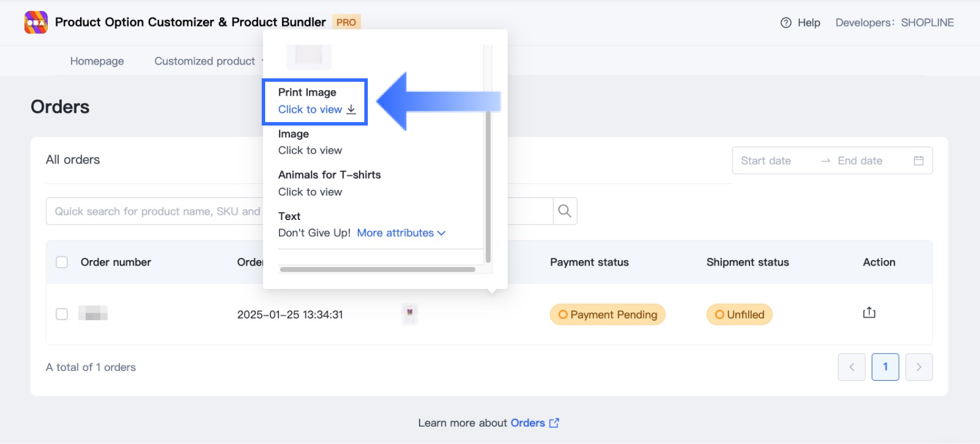Select page 1 in pagination
Image resolution: width=980 pixels, height=444 pixels.
coord(885,367)
